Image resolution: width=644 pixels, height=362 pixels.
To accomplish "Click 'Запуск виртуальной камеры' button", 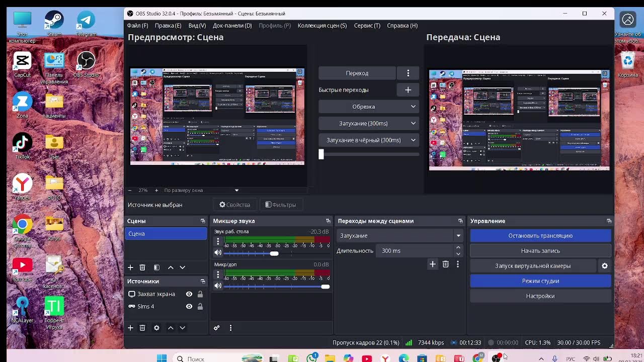I will (x=533, y=266).
